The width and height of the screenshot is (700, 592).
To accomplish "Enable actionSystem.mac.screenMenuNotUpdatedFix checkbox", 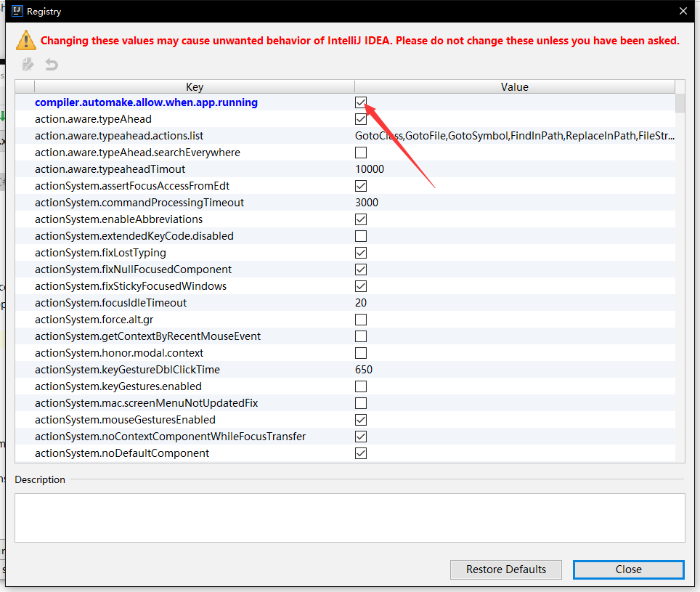I will [361, 403].
